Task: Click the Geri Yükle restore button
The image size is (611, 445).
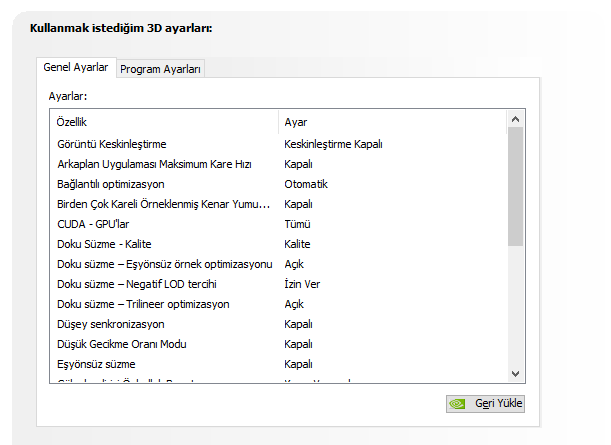Action: [485, 404]
